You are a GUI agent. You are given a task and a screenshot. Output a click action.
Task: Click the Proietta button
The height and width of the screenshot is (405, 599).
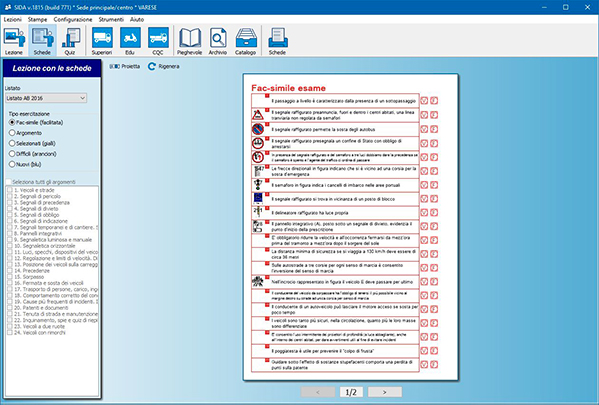pos(125,66)
